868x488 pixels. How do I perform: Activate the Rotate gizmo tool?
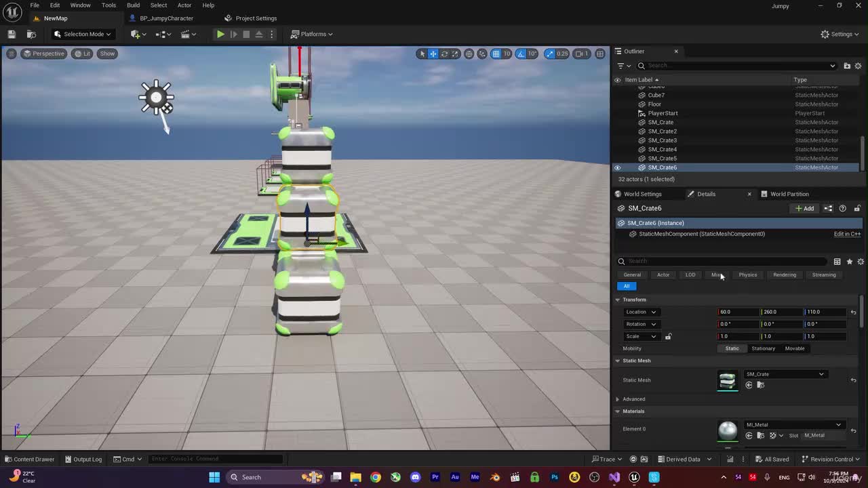click(445, 54)
